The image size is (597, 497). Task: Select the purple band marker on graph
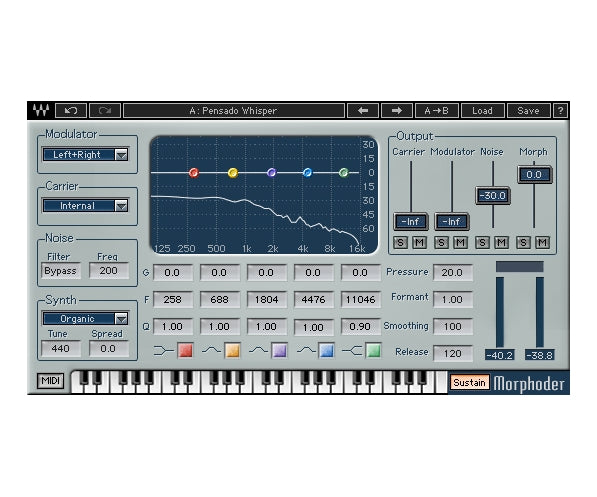pos(271,173)
